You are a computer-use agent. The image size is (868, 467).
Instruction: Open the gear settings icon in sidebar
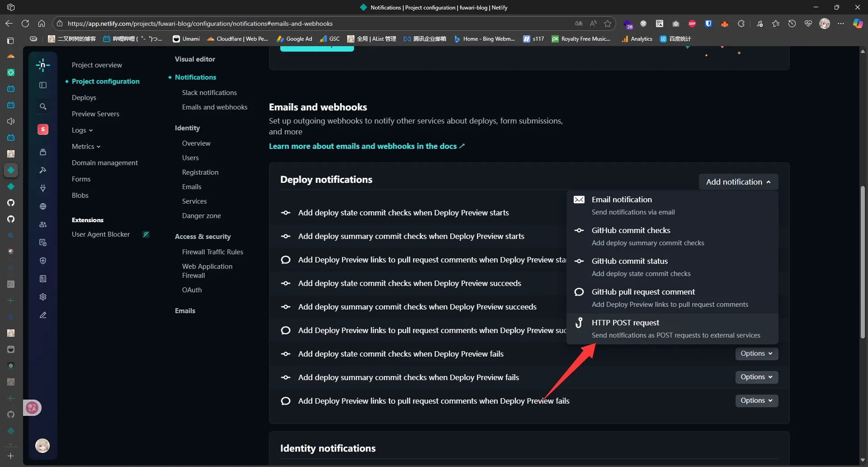coord(43,297)
